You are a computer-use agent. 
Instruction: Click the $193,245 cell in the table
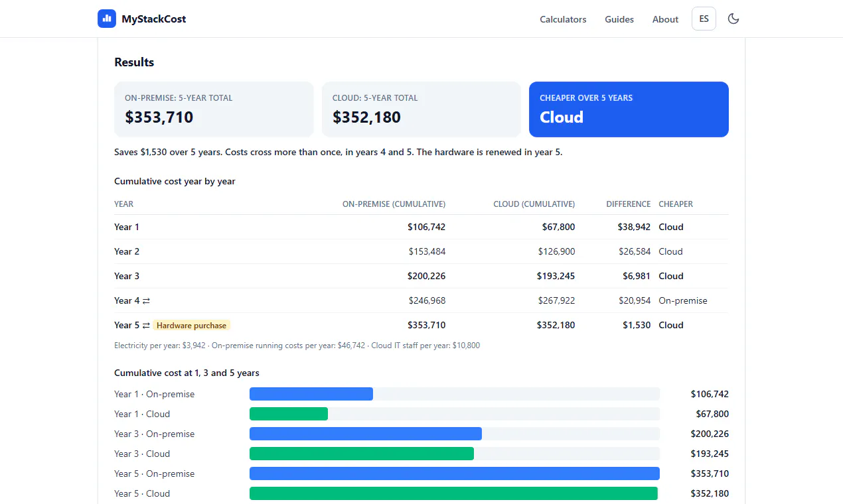(x=556, y=276)
